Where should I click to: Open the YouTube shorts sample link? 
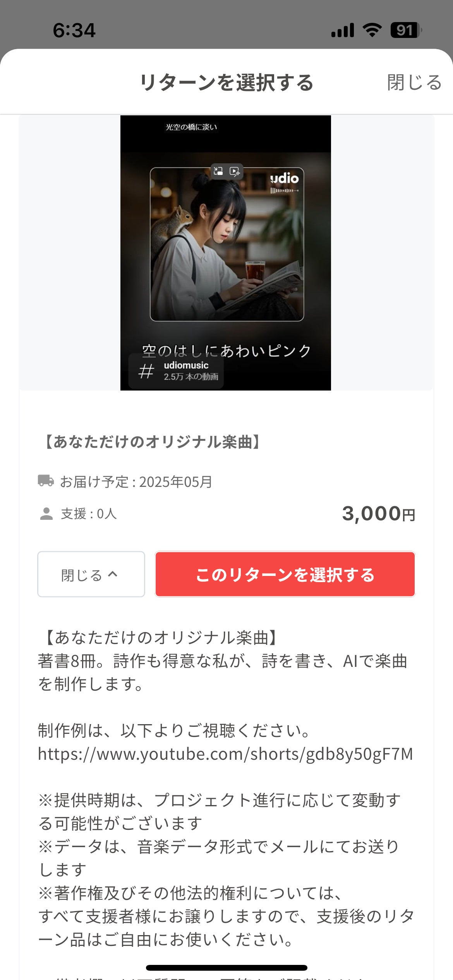[225, 754]
